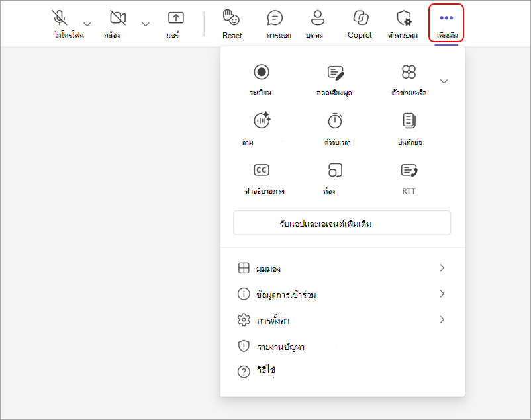Viewport: 531px width, 420px height.
Task: Click the Share (แชร์) screen icon
Action: point(176,18)
